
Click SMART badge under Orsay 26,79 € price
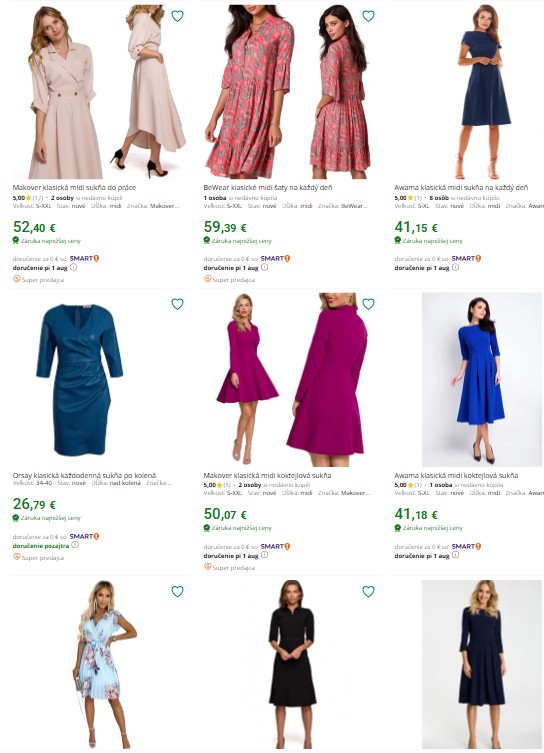85,536
